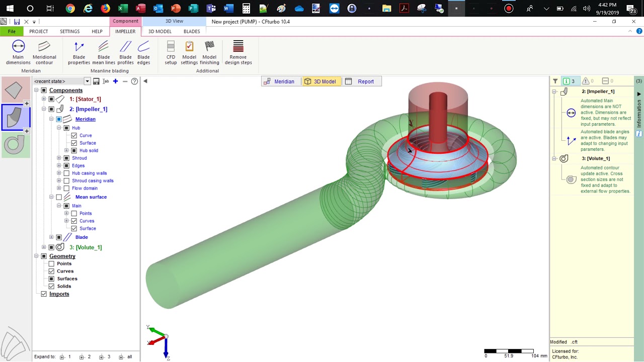Click the rename 'ab' icon in the tree toolbar
The image size is (644, 362).
(x=106, y=81)
